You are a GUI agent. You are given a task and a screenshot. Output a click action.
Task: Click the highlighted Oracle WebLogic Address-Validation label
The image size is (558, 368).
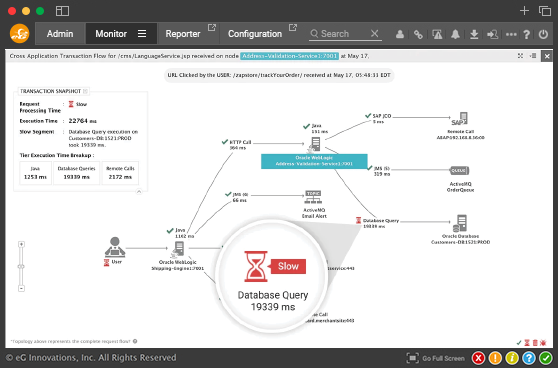click(314, 161)
